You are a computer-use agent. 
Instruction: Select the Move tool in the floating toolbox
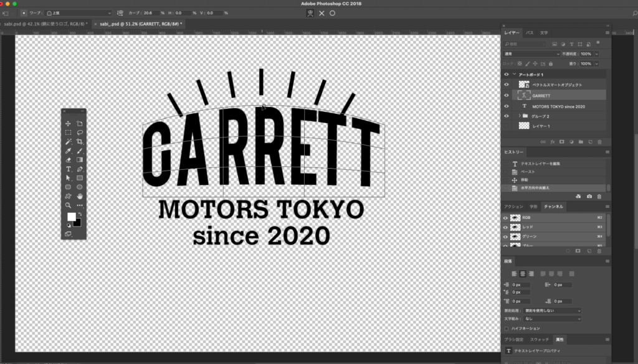click(x=68, y=123)
